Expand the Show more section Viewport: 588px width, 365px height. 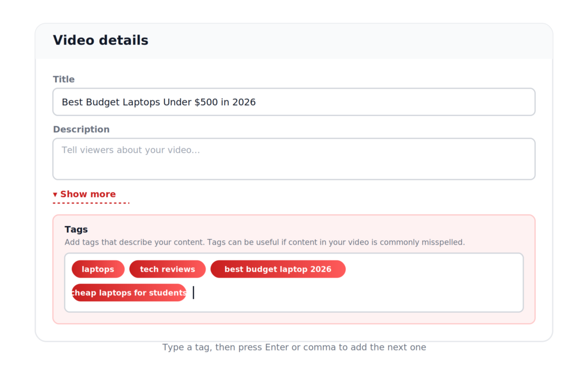84,194
